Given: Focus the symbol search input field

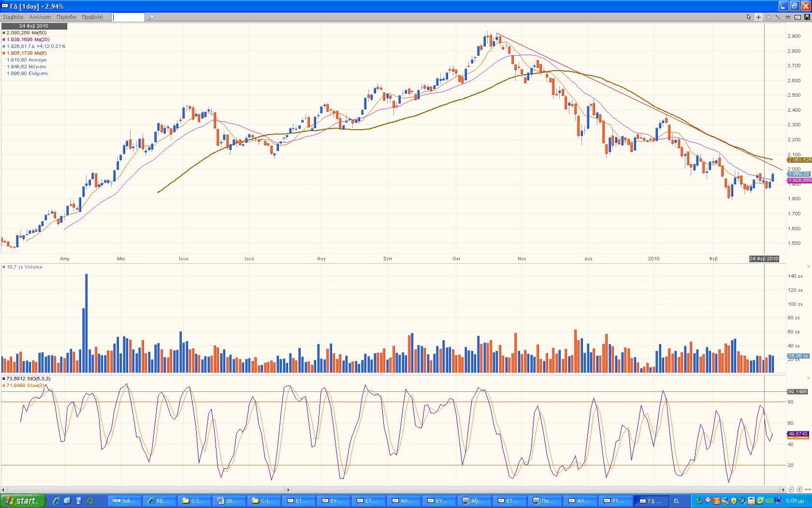Looking at the screenshot, I should tap(128, 17).
